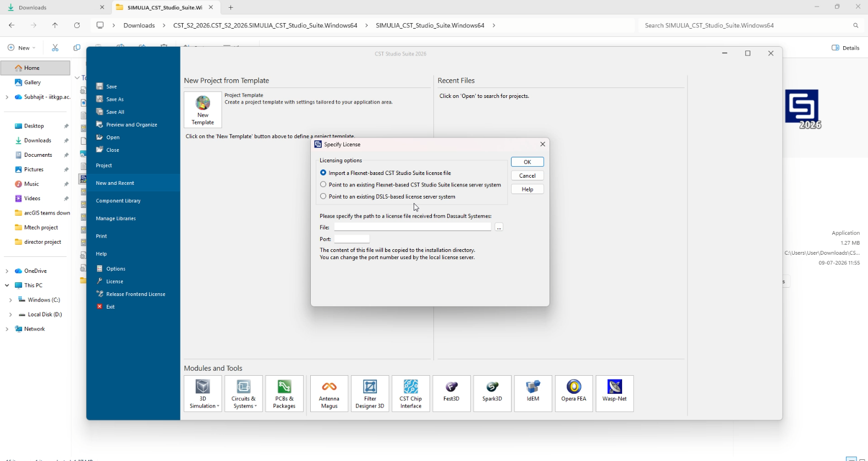Click the New Template icon
The width and height of the screenshot is (868, 461).
pos(203,109)
